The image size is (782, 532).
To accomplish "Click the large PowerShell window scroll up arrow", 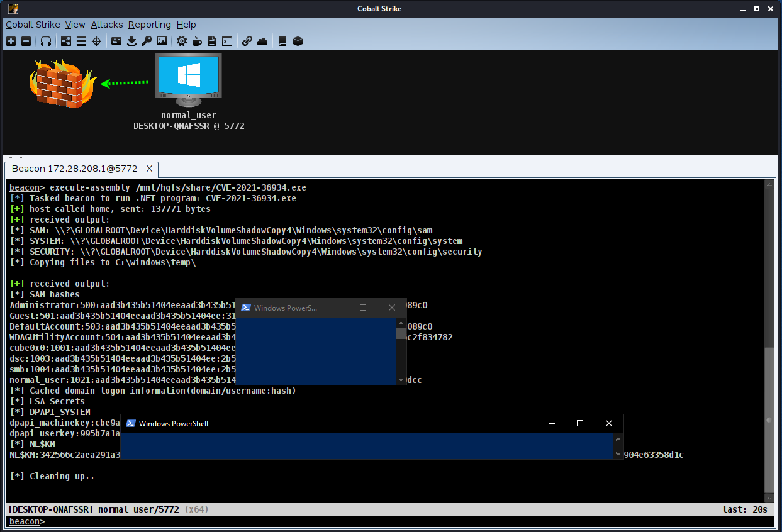I will tap(618, 440).
